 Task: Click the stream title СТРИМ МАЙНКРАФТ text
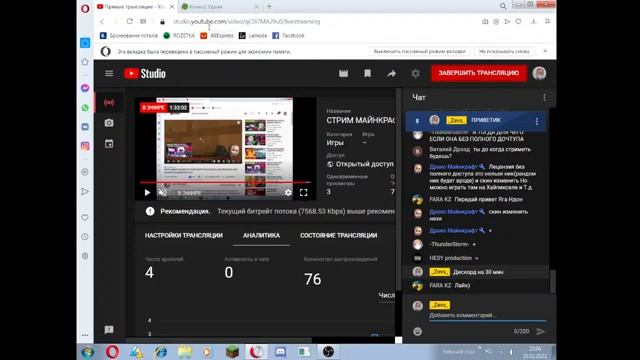click(x=360, y=120)
